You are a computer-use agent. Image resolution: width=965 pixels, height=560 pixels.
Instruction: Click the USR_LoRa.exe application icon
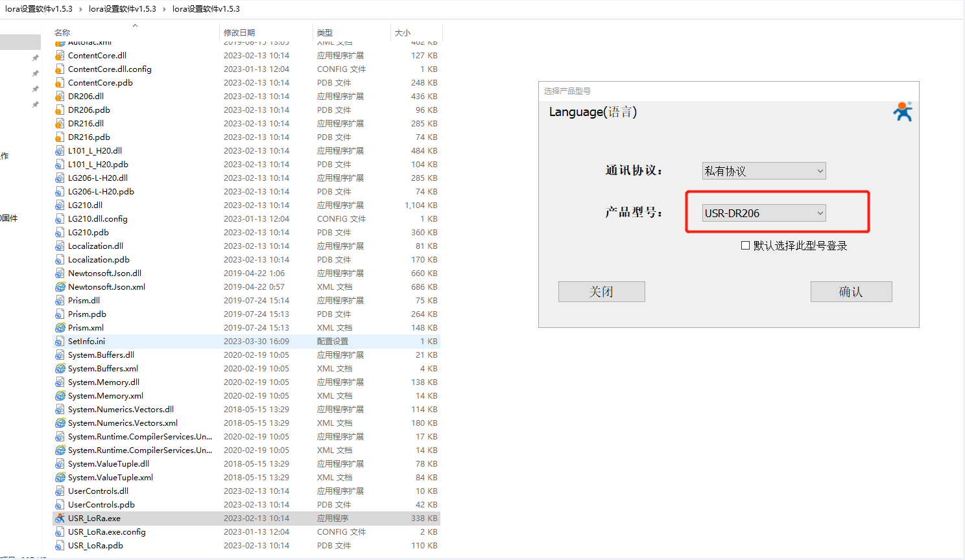point(60,519)
